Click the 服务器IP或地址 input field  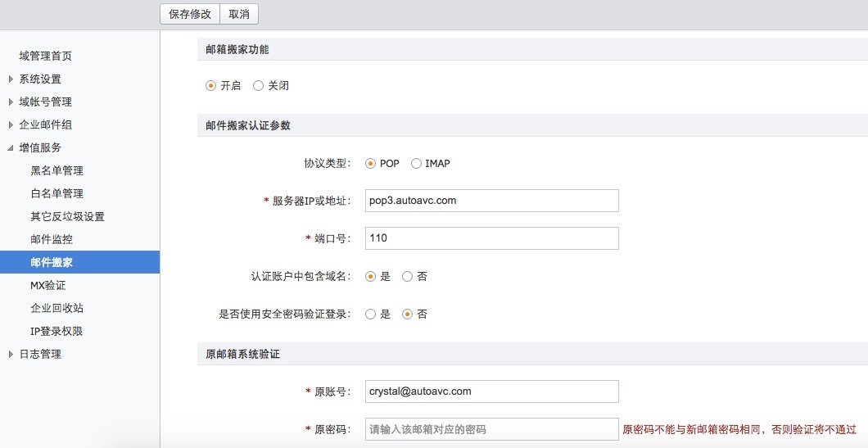[491, 201]
